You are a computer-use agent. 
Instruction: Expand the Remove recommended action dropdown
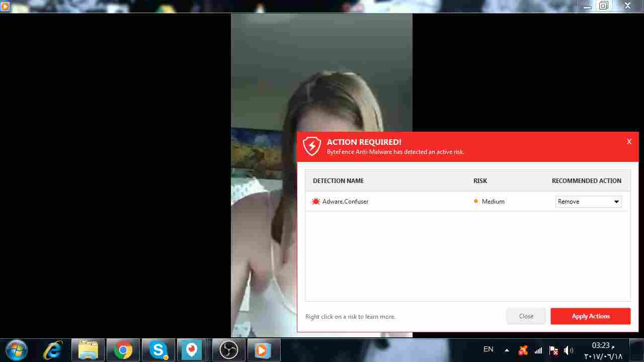[x=616, y=202]
